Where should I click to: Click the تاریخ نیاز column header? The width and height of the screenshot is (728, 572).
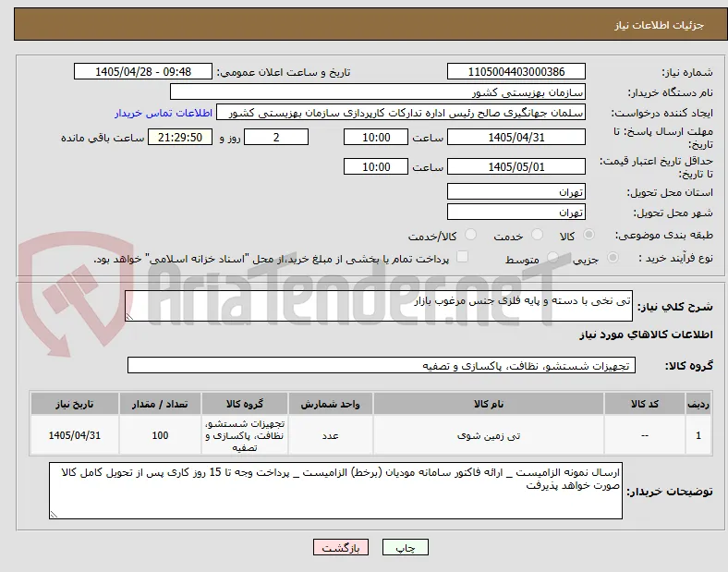75,404
